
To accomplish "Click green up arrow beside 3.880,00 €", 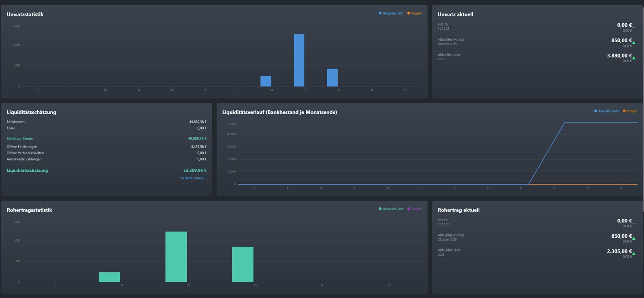I will point(634,58).
